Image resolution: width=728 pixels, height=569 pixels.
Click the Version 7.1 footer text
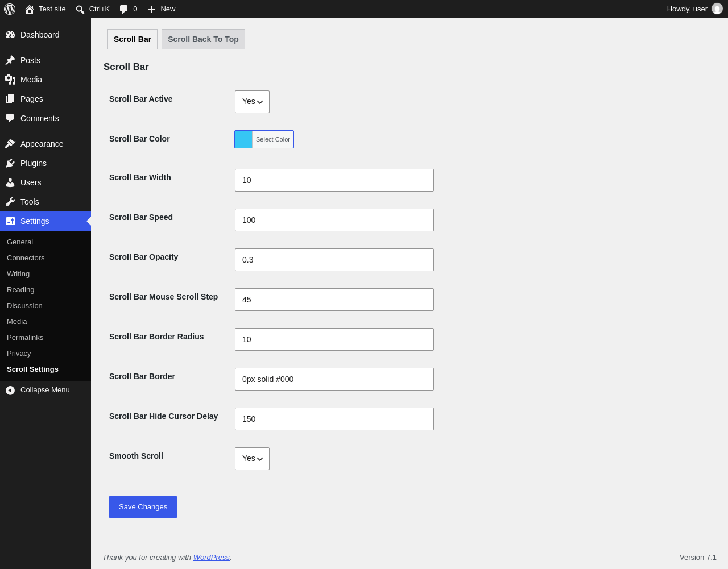(698, 558)
